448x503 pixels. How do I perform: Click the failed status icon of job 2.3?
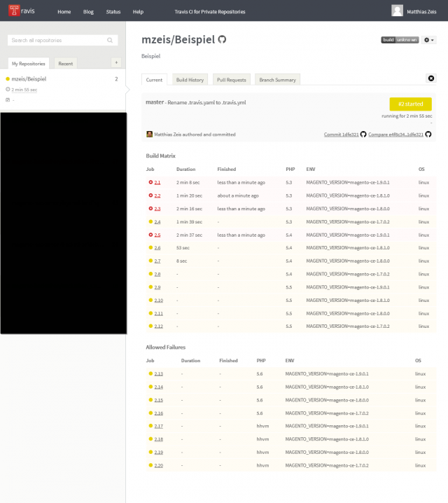click(150, 209)
